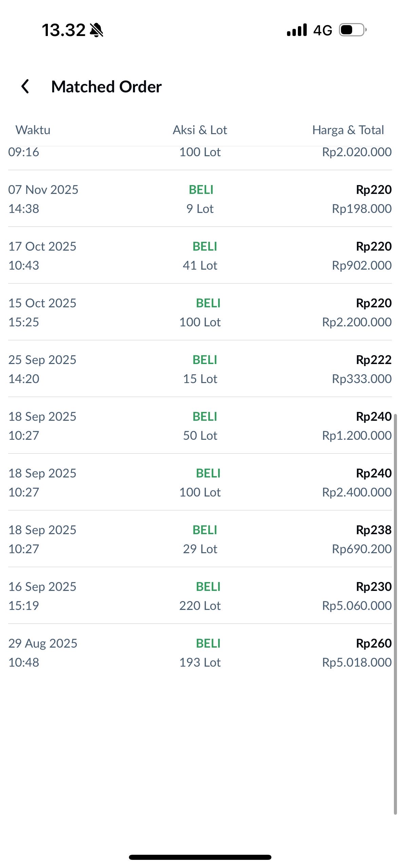Tap the 4G network indicator
The height and width of the screenshot is (868, 400).
pos(322,31)
